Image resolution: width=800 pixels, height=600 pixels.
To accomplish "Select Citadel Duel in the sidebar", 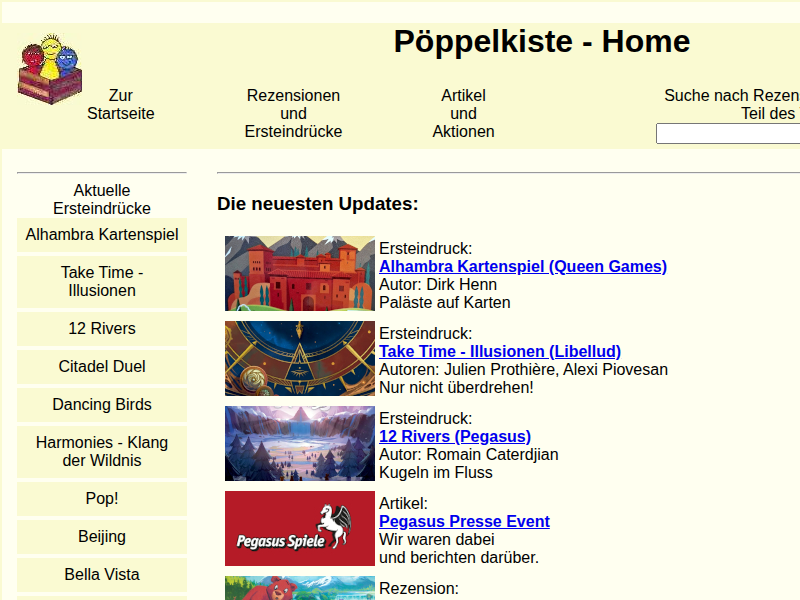I will (x=102, y=367).
